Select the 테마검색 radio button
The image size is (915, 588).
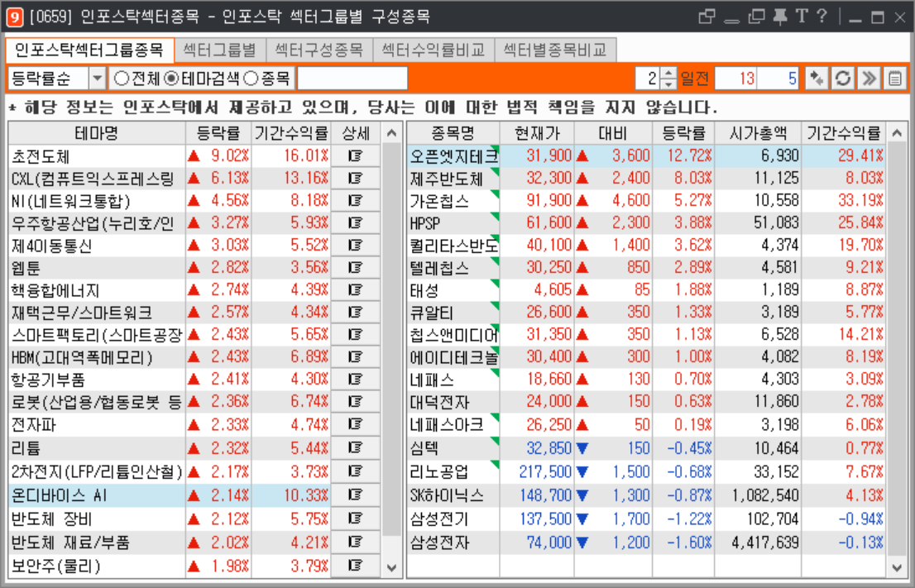171,79
